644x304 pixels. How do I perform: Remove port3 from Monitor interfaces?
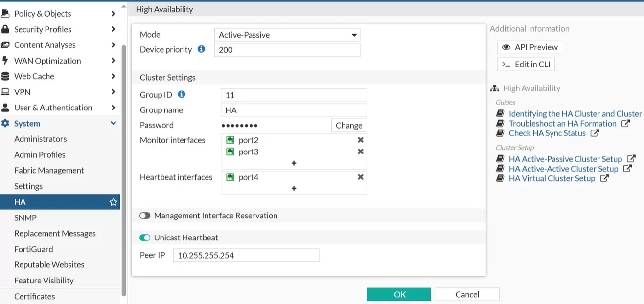coord(361,152)
